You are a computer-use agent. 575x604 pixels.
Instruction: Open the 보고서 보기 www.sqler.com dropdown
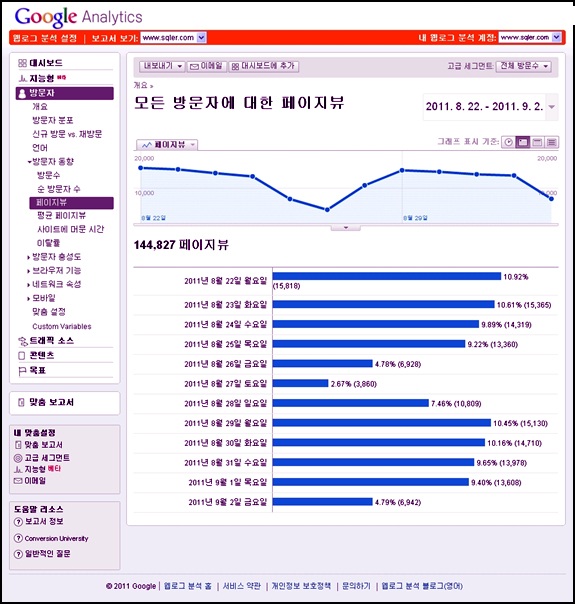point(173,37)
